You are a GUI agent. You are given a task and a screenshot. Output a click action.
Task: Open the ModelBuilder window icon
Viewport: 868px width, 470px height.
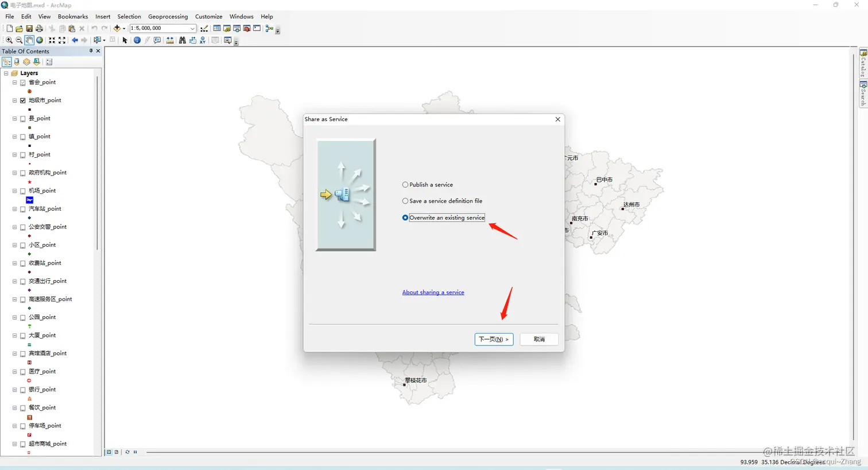tap(269, 28)
